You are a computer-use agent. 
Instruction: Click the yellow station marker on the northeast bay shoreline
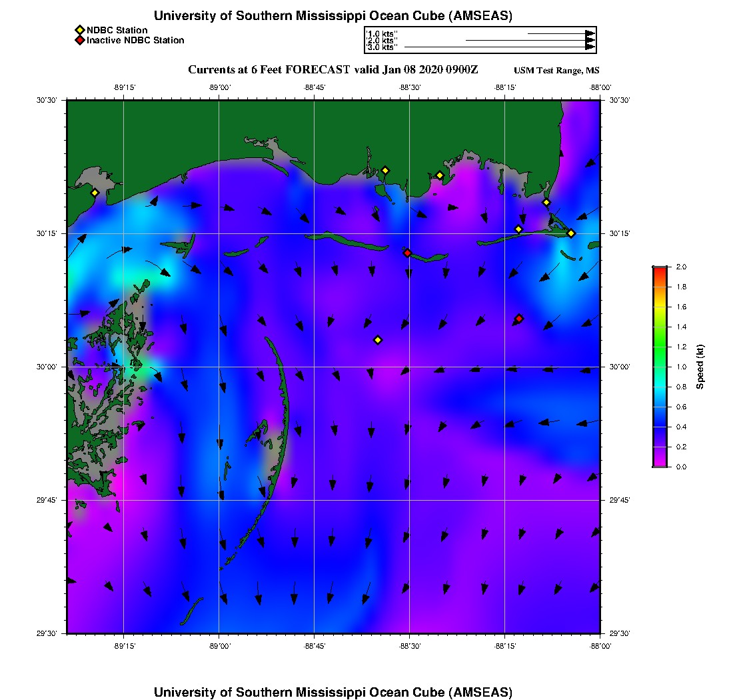546,203
